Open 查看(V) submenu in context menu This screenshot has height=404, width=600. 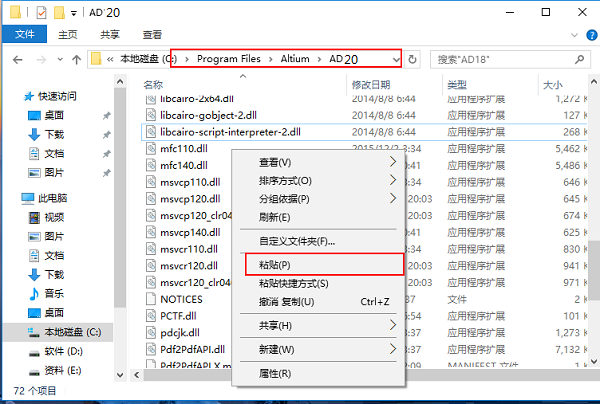(318, 162)
